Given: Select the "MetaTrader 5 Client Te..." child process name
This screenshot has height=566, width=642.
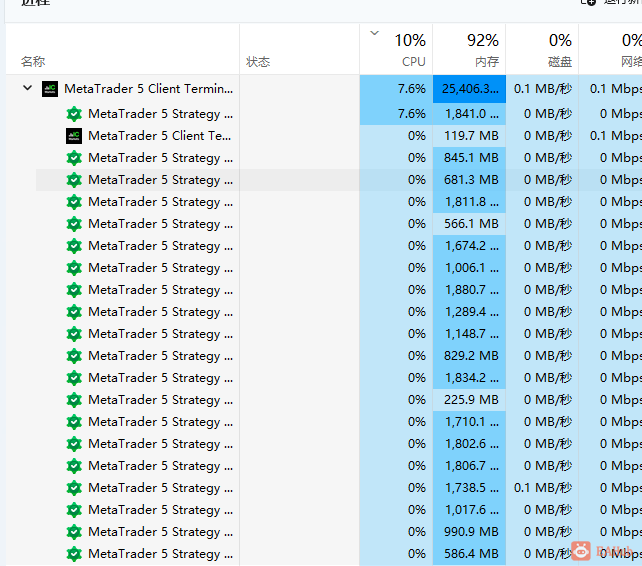Looking at the screenshot, I should coord(160,136).
